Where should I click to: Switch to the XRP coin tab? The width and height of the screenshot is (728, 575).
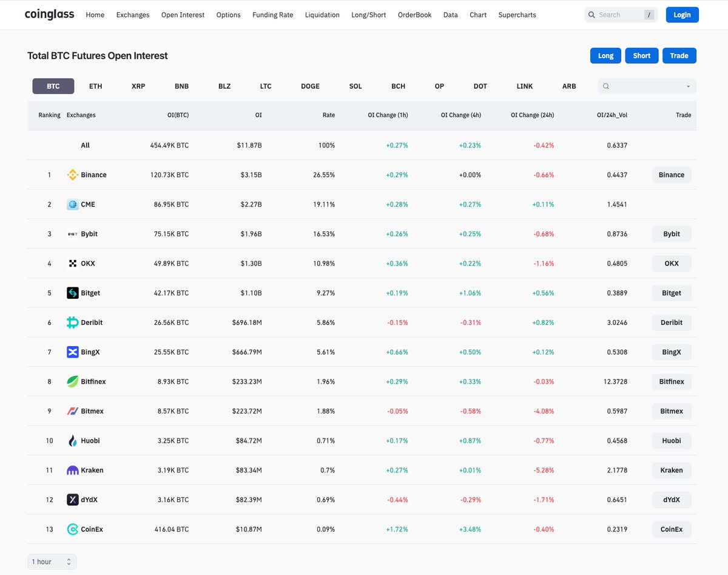(x=138, y=86)
